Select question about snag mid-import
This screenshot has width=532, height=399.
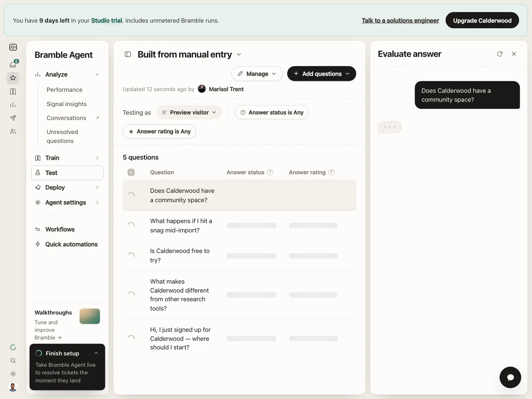tap(239, 225)
